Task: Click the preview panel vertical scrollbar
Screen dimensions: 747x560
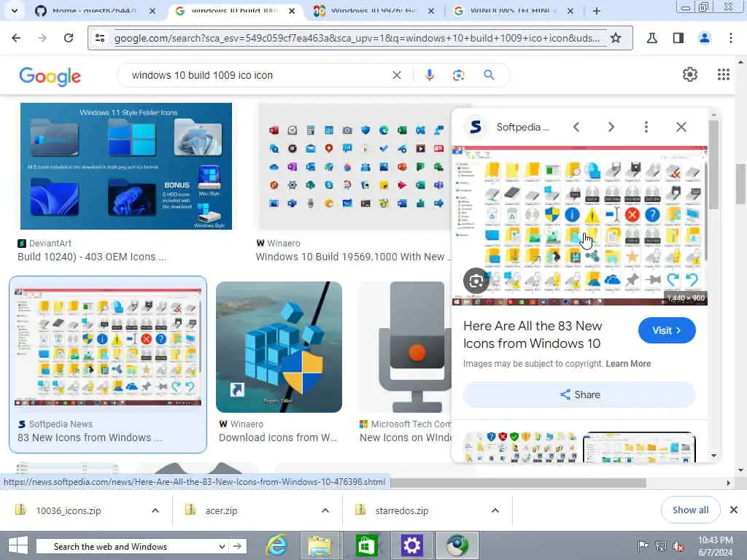Action: (713, 164)
